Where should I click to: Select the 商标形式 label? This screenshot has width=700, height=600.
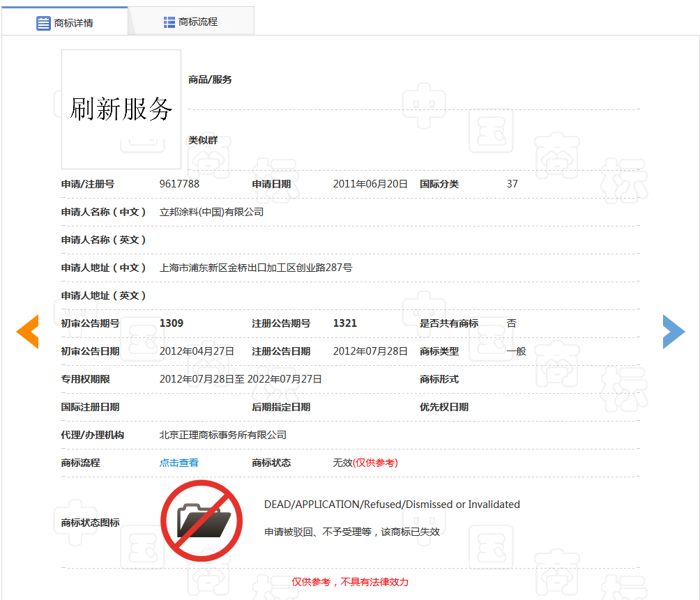pyautogui.click(x=439, y=379)
